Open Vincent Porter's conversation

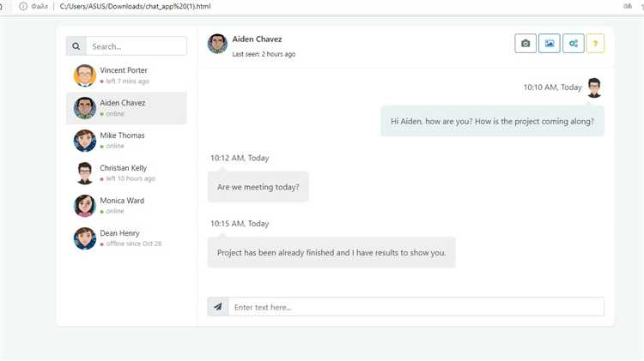(x=125, y=75)
